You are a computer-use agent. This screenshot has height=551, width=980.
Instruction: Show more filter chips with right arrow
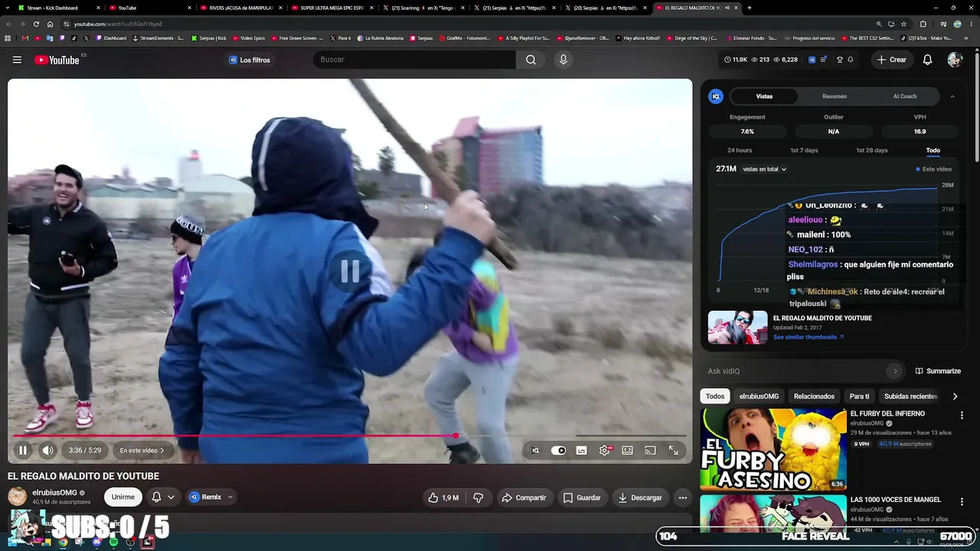pos(955,396)
